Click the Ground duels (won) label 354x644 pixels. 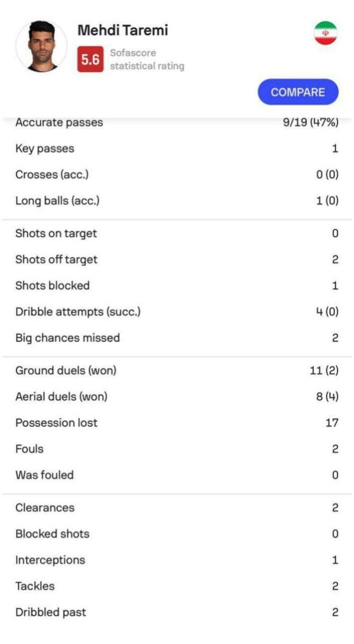65,370
